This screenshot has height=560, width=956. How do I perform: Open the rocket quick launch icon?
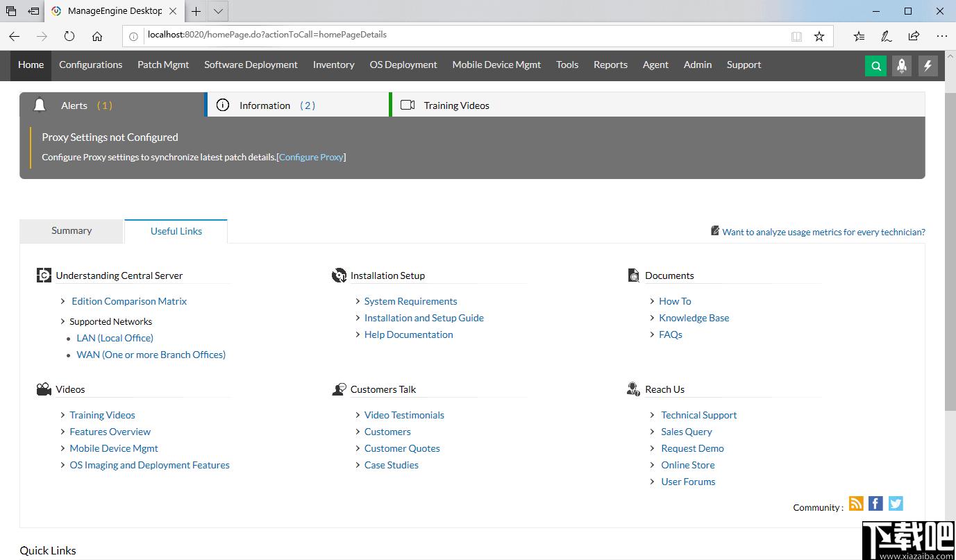[902, 66]
